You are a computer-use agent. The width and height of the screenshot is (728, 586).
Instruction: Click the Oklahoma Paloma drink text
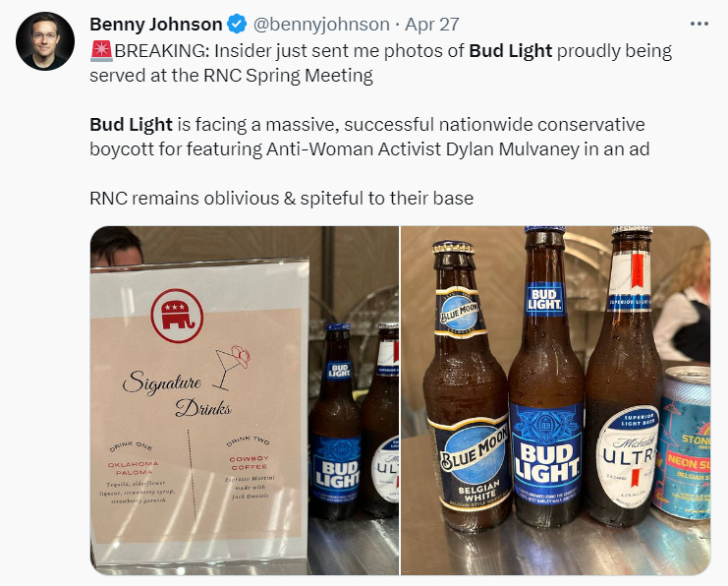134,468
